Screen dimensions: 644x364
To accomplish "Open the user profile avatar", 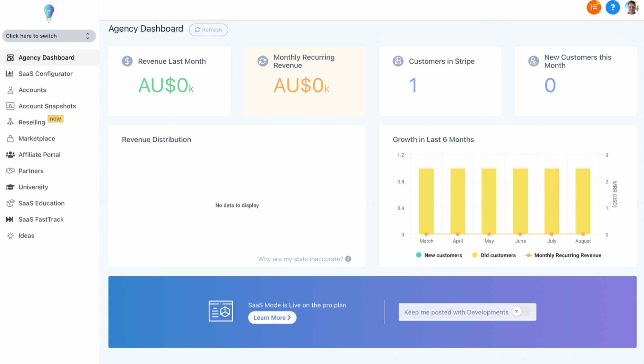I will 631,7.
